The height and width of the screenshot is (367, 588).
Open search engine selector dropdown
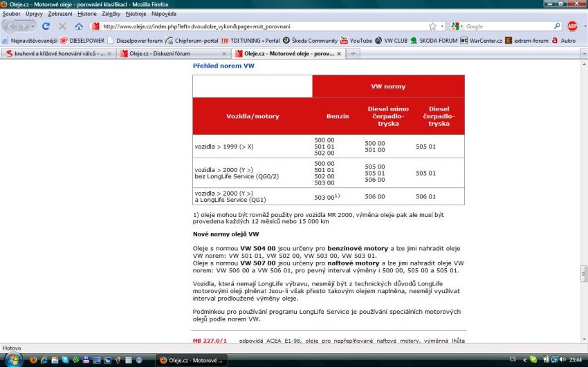[457, 26]
